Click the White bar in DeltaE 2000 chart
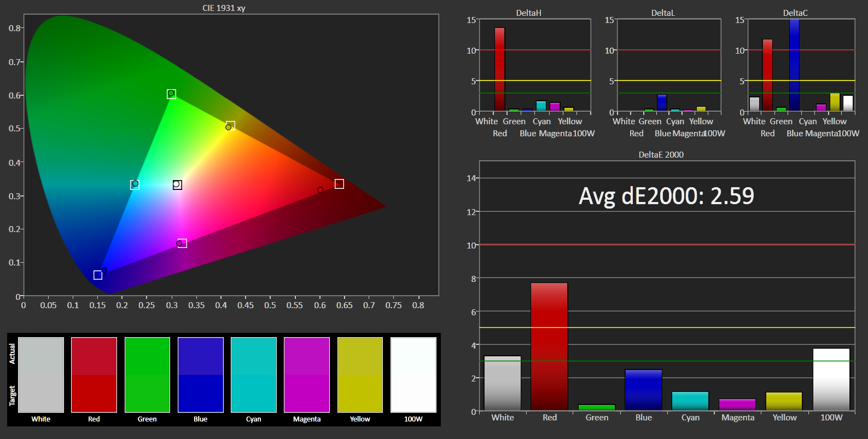Image resolution: width=868 pixels, height=439 pixels. (503, 383)
